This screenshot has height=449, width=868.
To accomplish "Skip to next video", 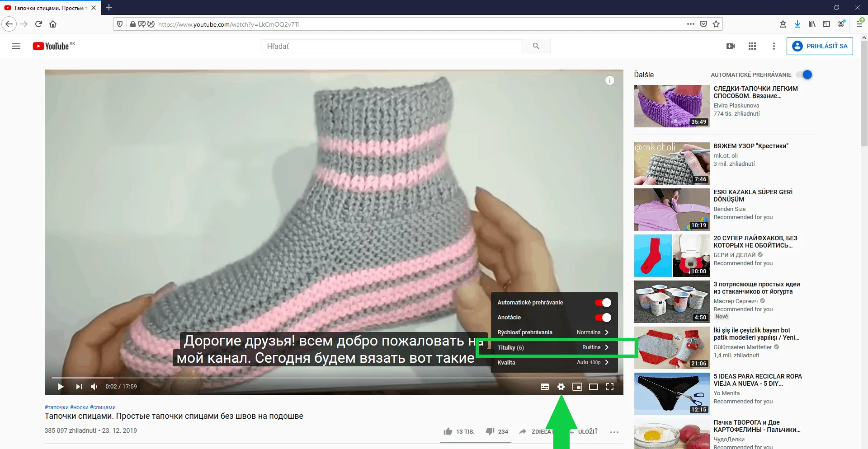I will 79,387.
